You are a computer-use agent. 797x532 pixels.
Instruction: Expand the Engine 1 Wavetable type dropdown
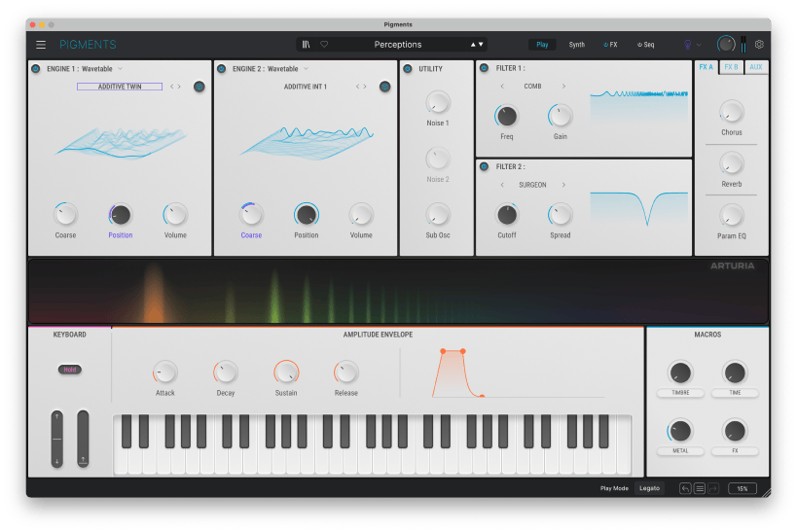121,69
